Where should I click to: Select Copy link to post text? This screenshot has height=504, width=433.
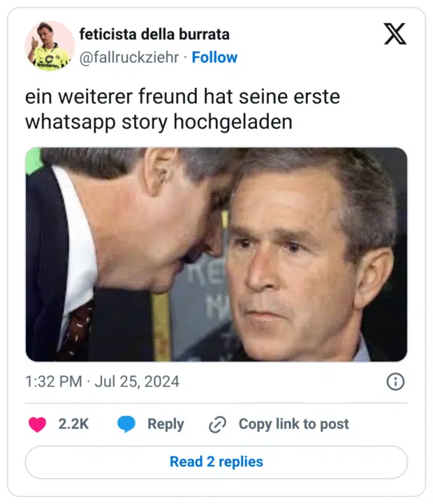click(x=293, y=424)
